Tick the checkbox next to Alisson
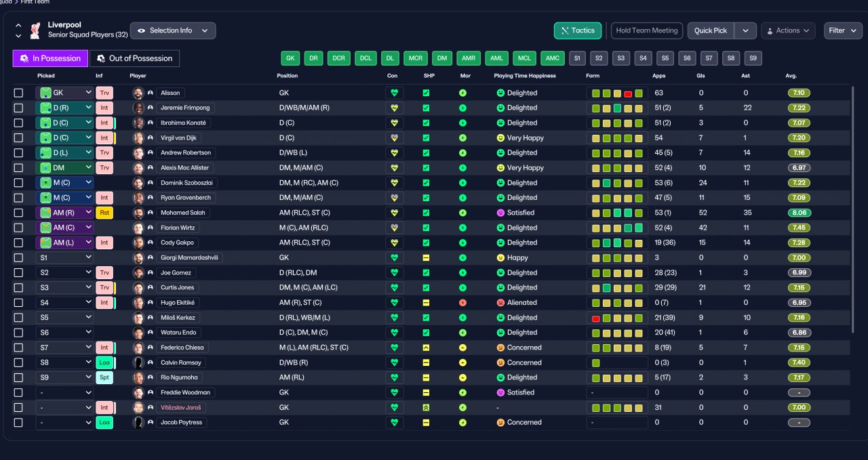The height and width of the screenshot is (460, 868). (18, 93)
